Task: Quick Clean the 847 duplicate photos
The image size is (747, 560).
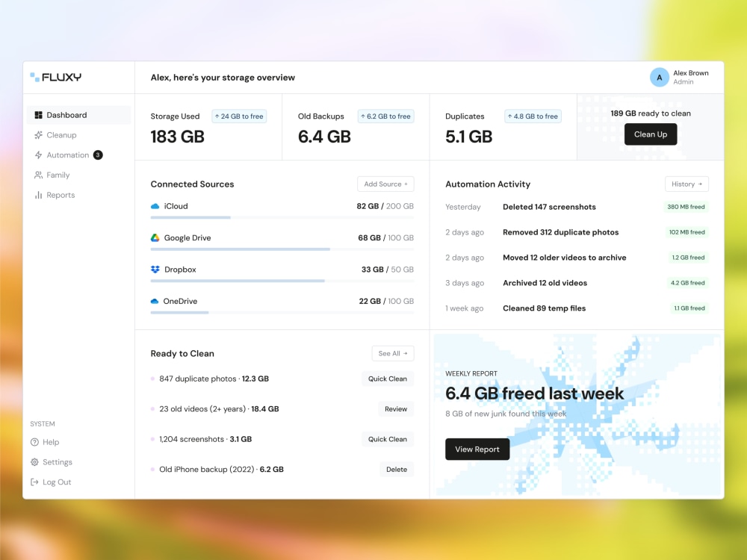Action: coord(387,379)
